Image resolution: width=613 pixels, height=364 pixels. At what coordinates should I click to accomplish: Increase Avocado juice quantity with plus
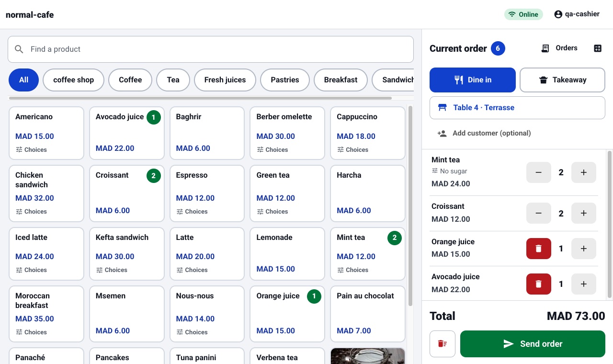coord(584,284)
